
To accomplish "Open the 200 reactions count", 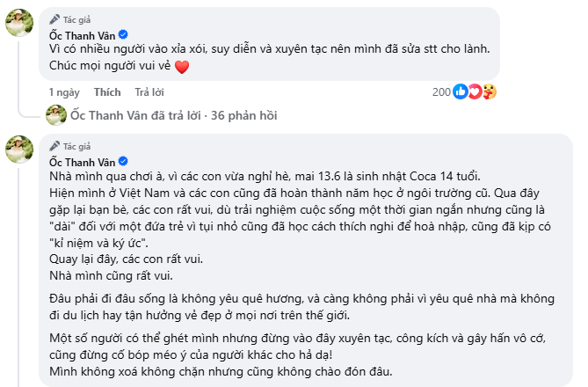I will [441, 91].
